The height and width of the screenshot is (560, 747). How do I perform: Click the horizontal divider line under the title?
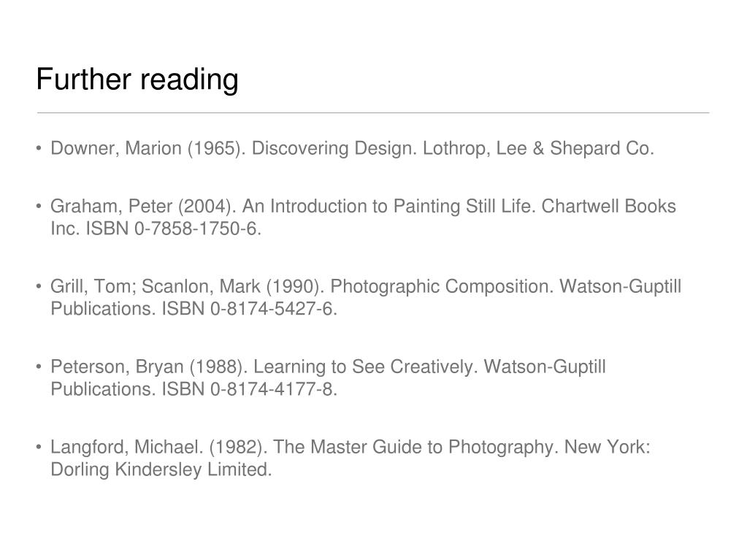click(373, 113)
